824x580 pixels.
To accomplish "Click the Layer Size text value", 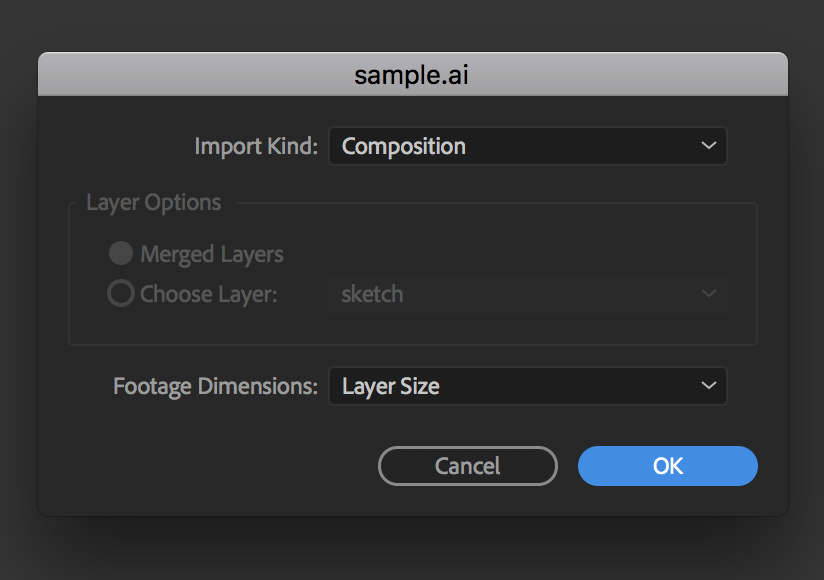I will pyautogui.click(x=390, y=387).
